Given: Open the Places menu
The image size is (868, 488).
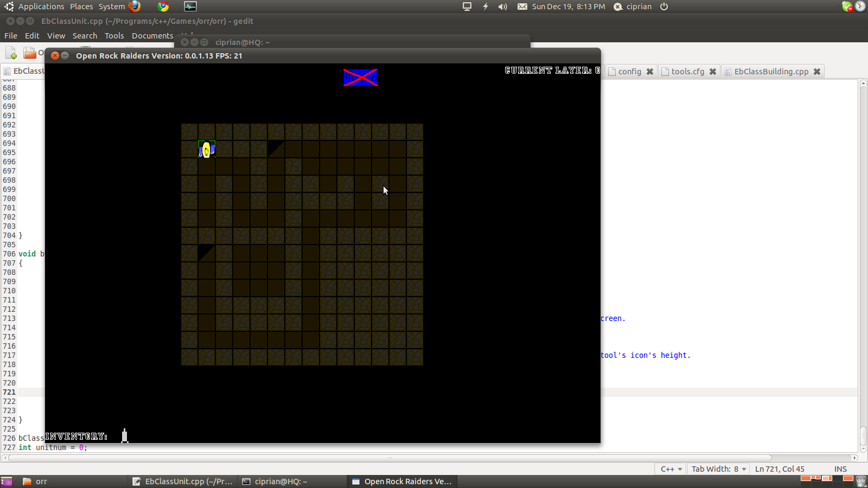Looking at the screenshot, I should (x=81, y=7).
